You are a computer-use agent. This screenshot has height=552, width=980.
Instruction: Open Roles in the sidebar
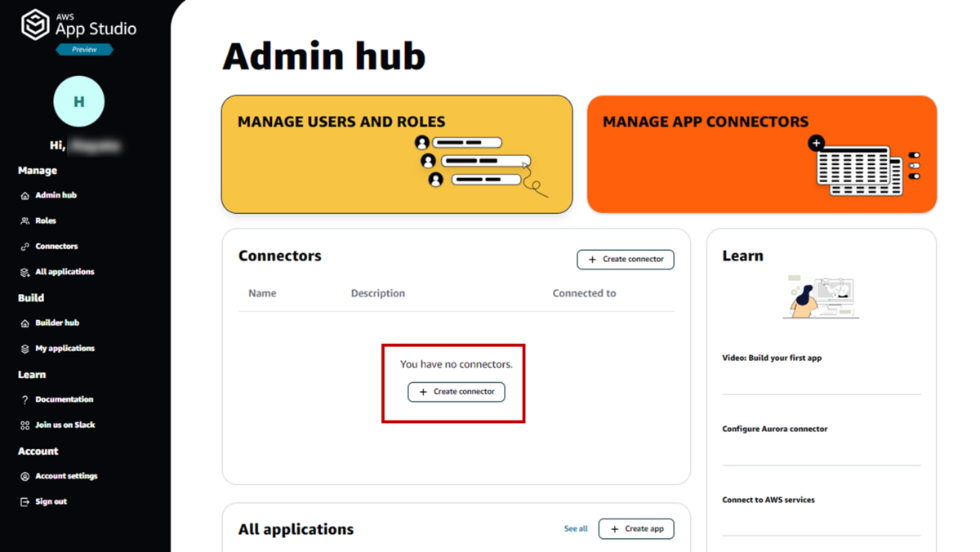tap(46, 220)
